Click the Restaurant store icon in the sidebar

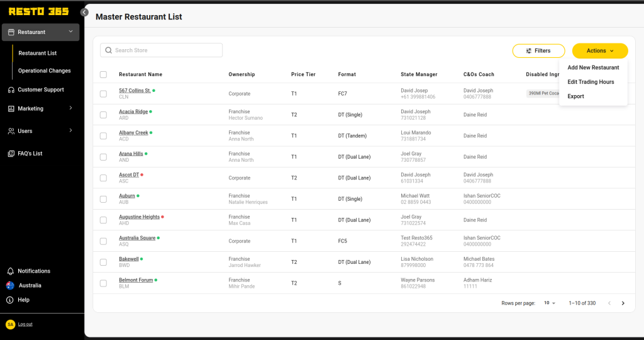[x=11, y=32]
